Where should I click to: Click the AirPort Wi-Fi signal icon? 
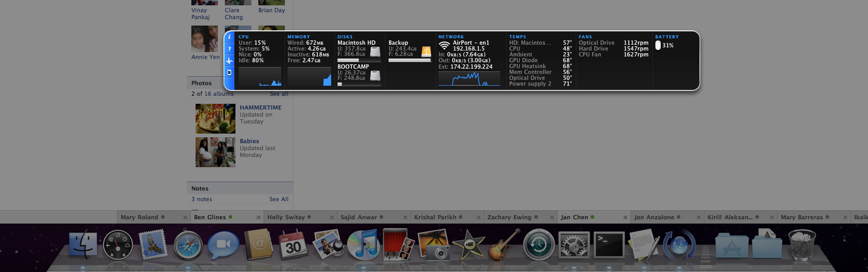point(444,46)
